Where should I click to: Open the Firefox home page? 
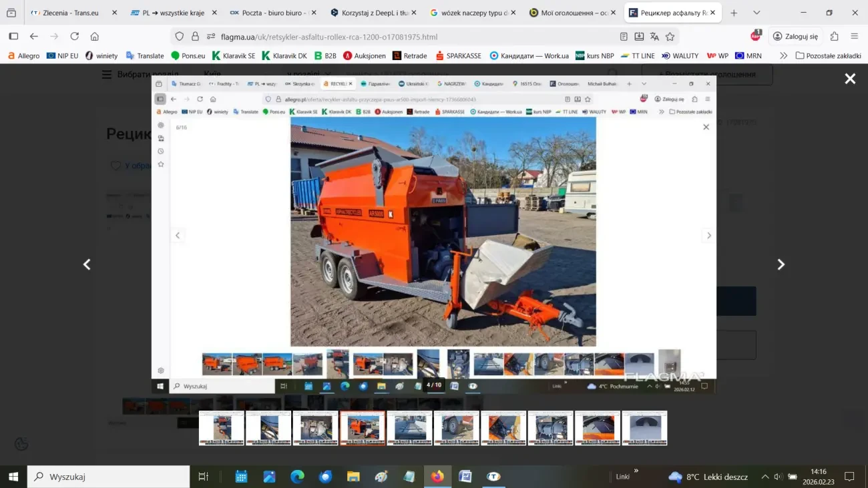point(95,37)
